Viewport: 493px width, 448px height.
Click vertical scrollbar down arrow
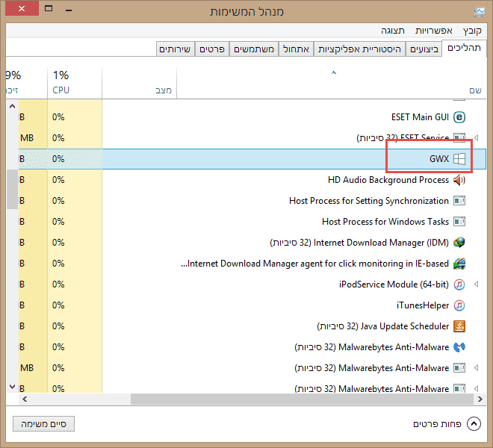(x=12, y=387)
